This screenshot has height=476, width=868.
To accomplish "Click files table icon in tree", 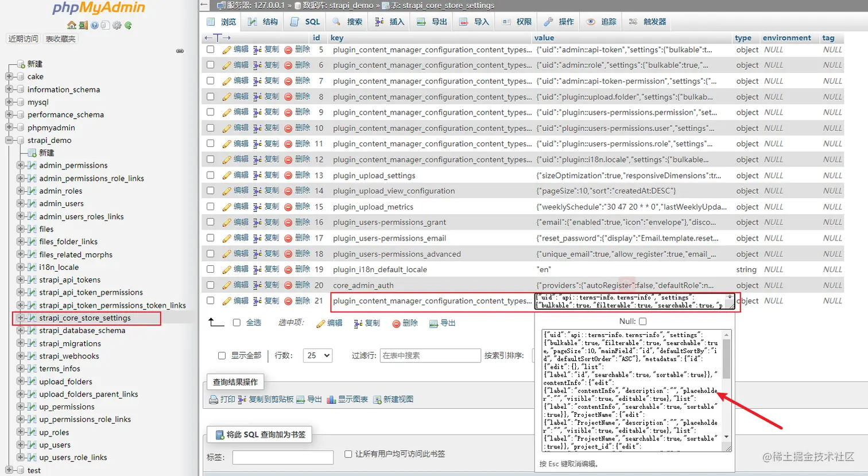I will click(32, 229).
